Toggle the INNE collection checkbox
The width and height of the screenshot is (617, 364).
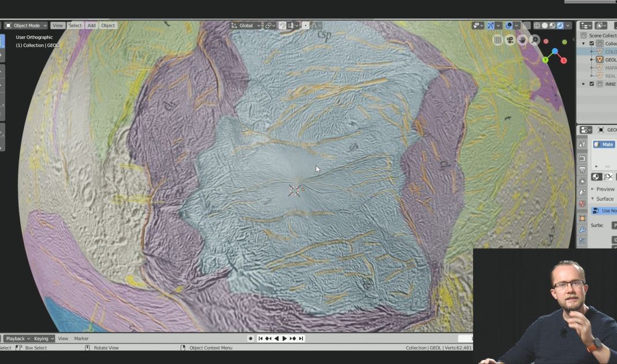(x=592, y=84)
